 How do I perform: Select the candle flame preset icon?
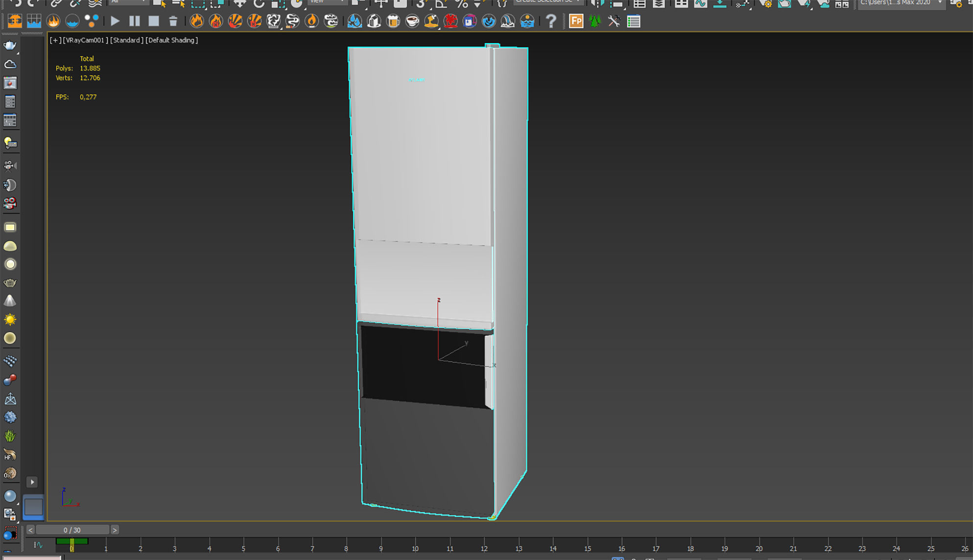312,21
